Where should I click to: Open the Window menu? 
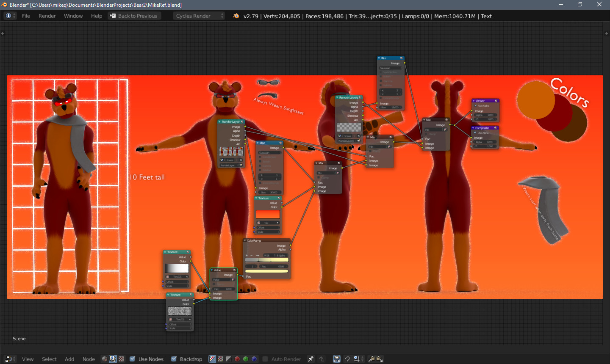[x=73, y=16]
